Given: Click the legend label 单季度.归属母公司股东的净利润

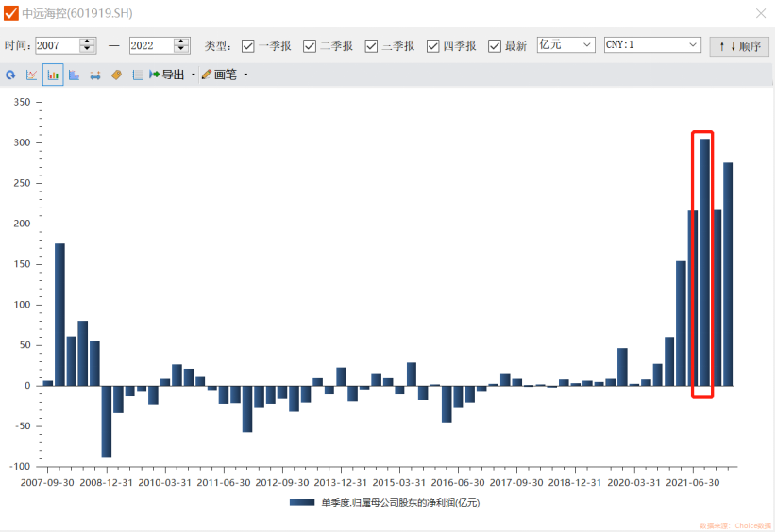Looking at the screenshot, I should (400, 503).
